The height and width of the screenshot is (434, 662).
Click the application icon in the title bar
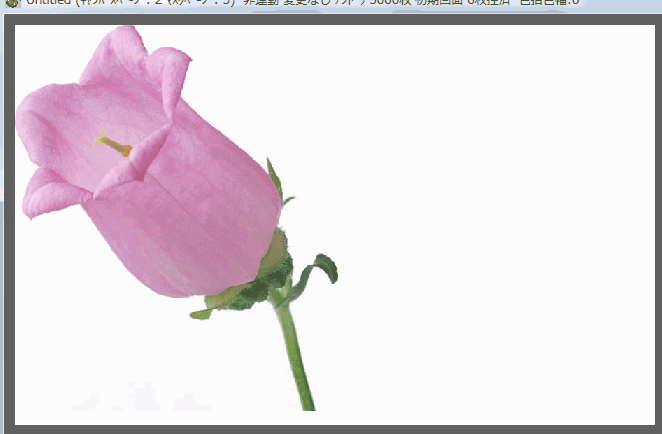coord(10,3)
